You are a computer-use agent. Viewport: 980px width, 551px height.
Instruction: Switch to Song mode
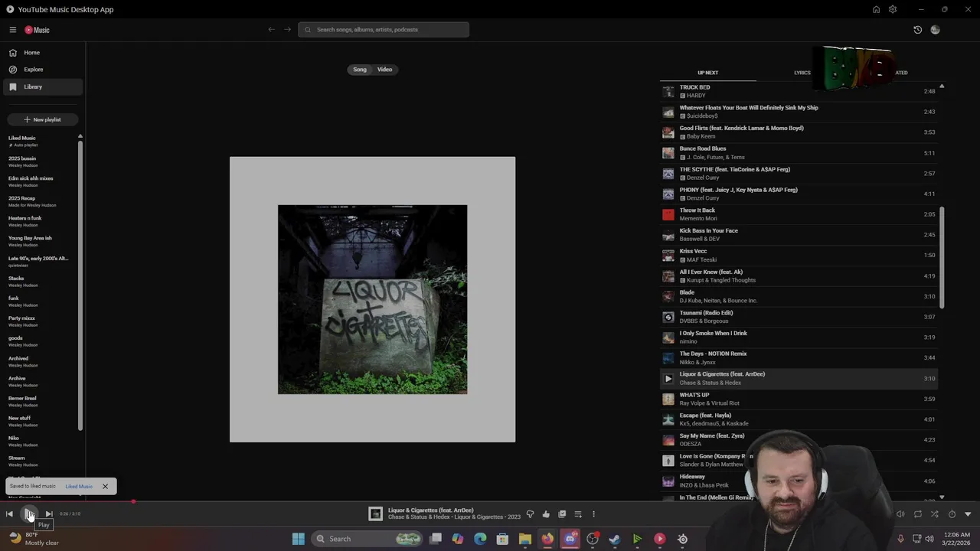coord(360,70)
